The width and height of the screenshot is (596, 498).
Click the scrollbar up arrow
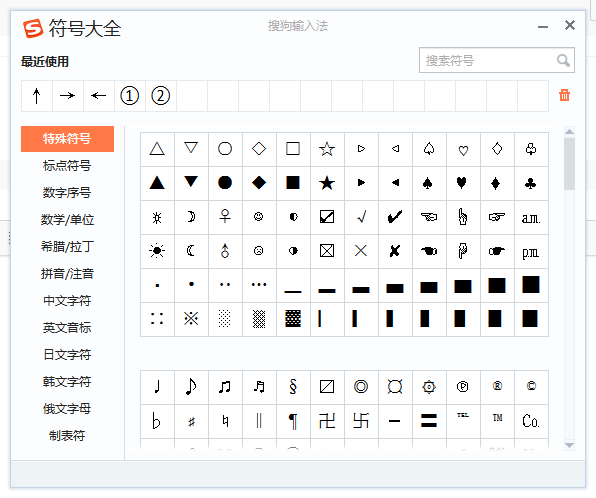[569, 132]
